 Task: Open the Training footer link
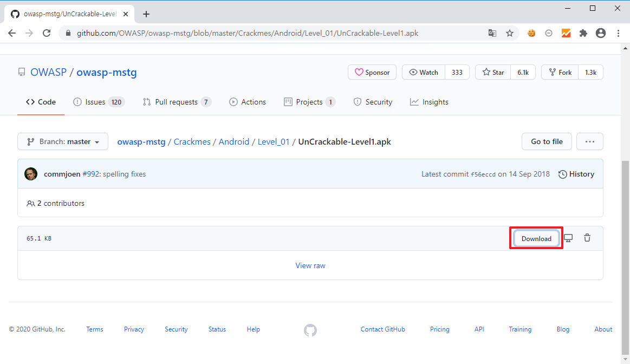point(520,329)
